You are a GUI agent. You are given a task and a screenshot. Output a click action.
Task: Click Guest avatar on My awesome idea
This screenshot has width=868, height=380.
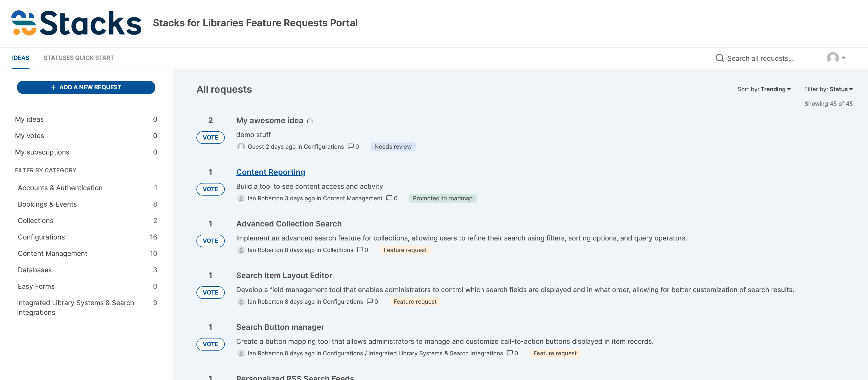(241, 147)
